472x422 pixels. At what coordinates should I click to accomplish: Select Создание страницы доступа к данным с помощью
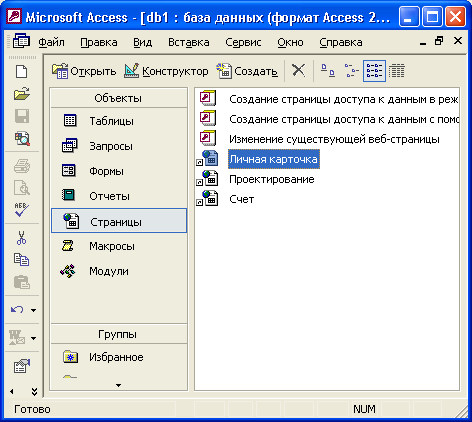(344, 119)
